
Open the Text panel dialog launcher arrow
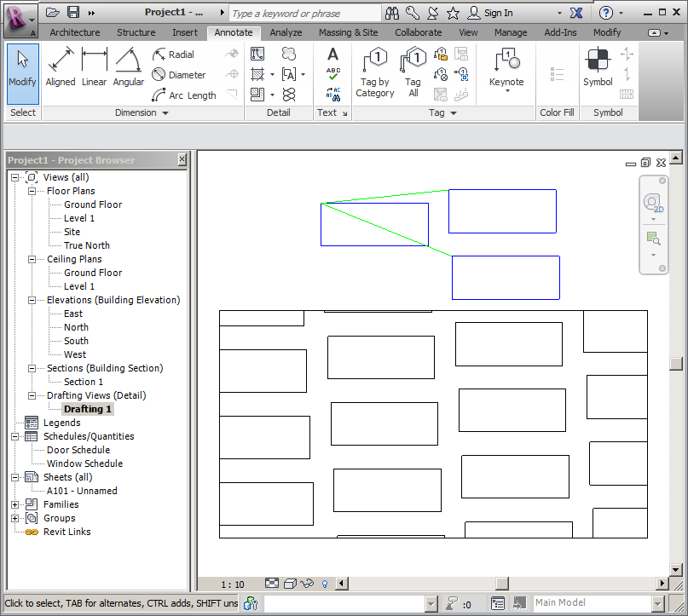pyautogui.click(x=345, y=113)
